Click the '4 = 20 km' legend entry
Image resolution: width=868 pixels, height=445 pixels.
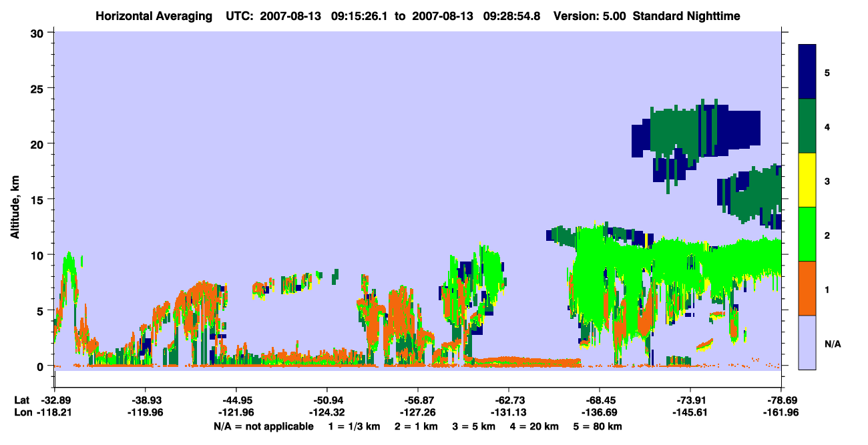(535, 426)
